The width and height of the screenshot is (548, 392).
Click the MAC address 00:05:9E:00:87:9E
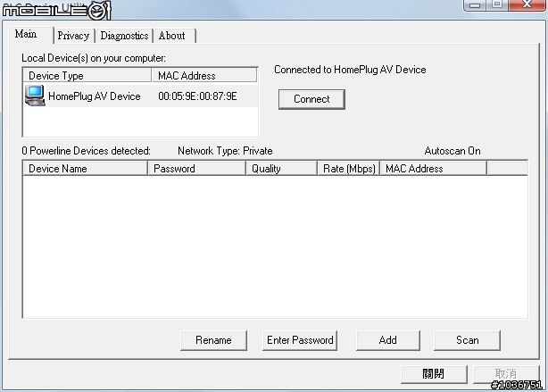(197, 96)
